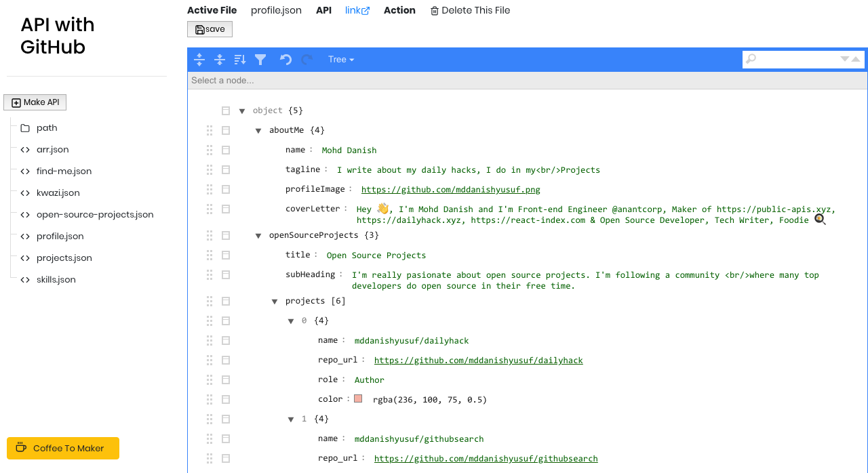Click the filter/transform funnel icon
Viewport: 868px width, 473px height.
pyautogui.click(x=260, y=60)
